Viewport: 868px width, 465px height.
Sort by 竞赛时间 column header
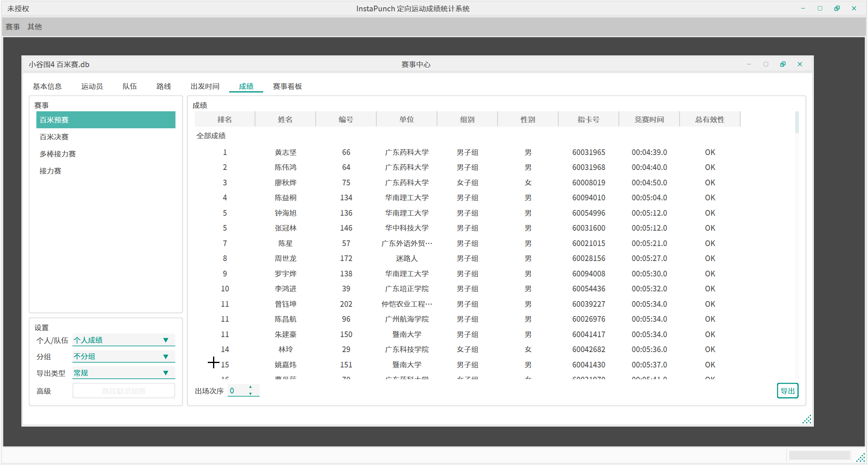click(x=649, y=119)
